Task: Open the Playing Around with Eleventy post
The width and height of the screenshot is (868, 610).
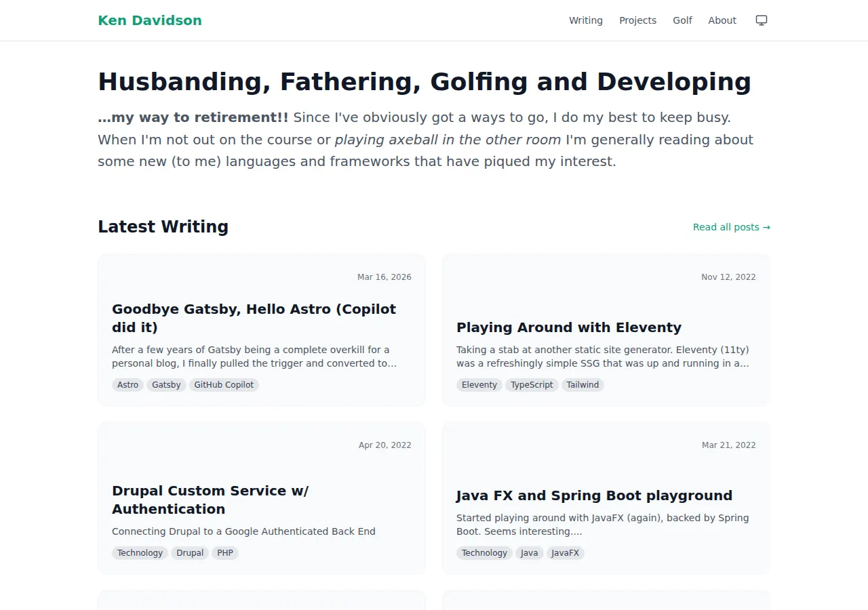Action: pos(569,327)
